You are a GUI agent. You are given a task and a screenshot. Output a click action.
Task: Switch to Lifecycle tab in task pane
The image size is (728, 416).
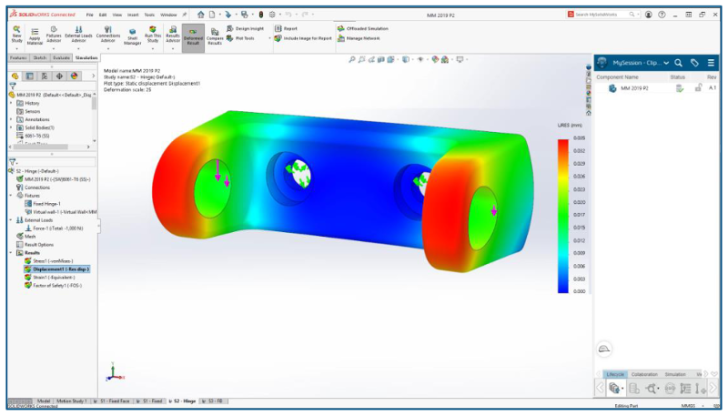pyautogui.click(x=615, y=374)
